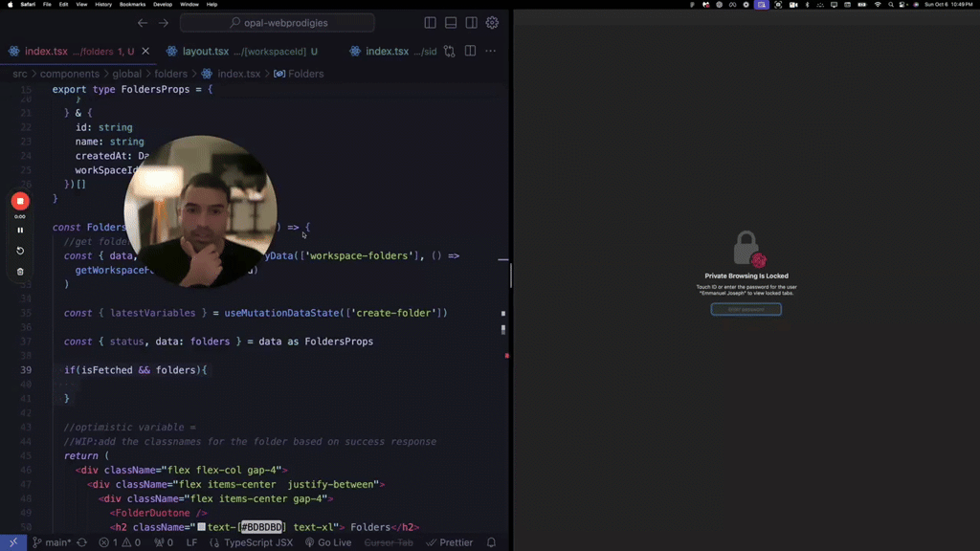This screenshot has height=551, width=980.
Task: Click the components breadcrumb
Action: coord(69,74)
